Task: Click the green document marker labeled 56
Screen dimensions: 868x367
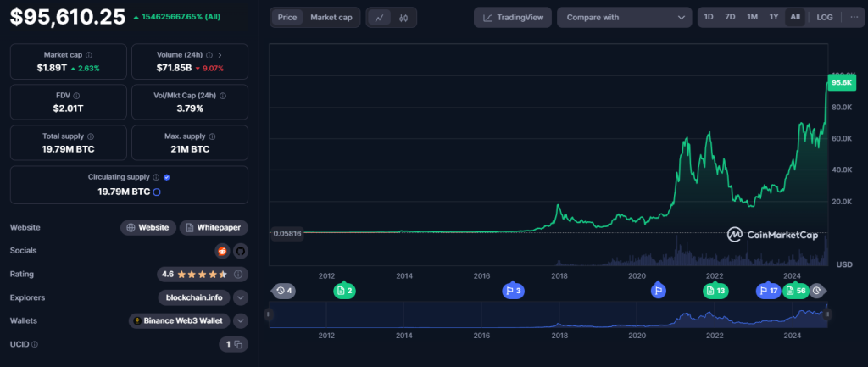Action: tap(795, 290)
